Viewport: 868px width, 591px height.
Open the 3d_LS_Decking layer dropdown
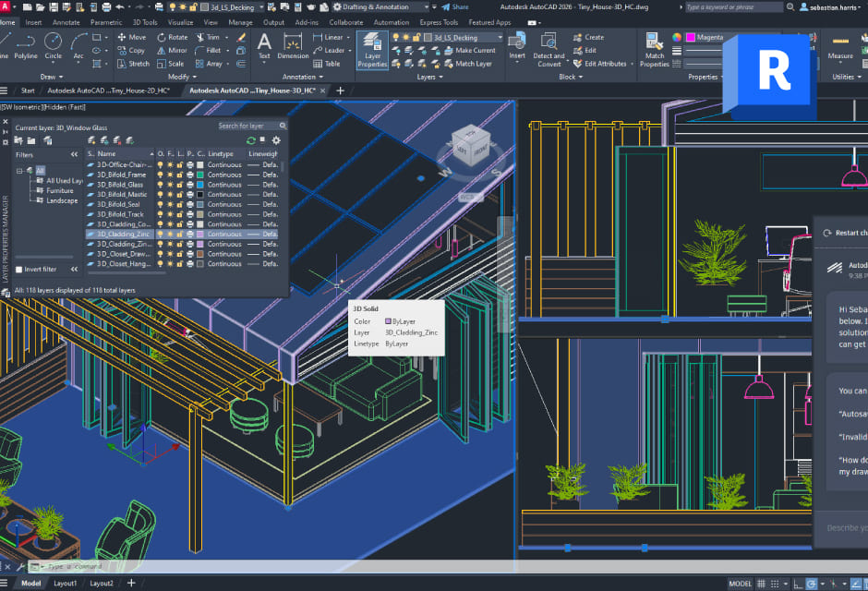coord(500,38)
